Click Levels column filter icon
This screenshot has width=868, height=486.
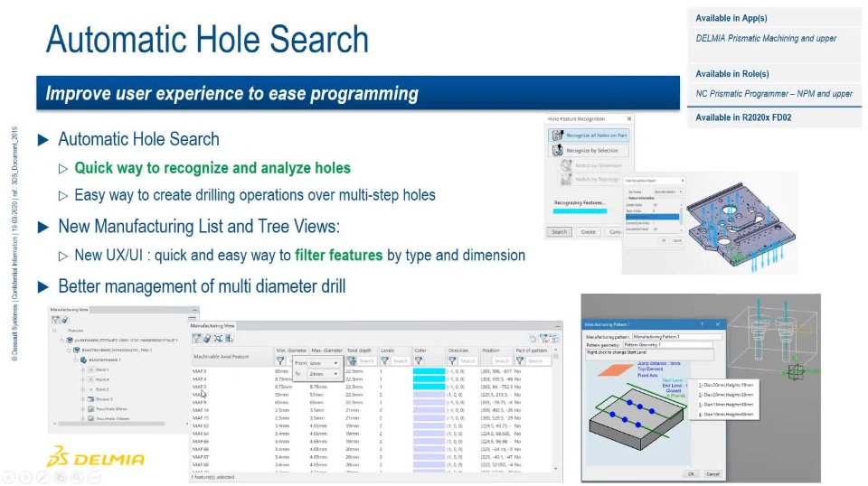coord(385,360)
